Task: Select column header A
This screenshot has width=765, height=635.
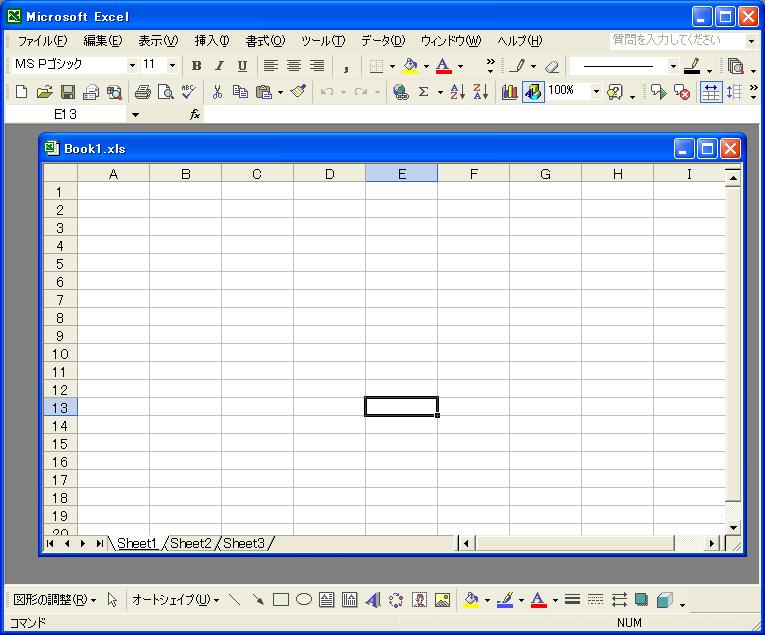Action: pyautogui.click(x=113, y=174)
